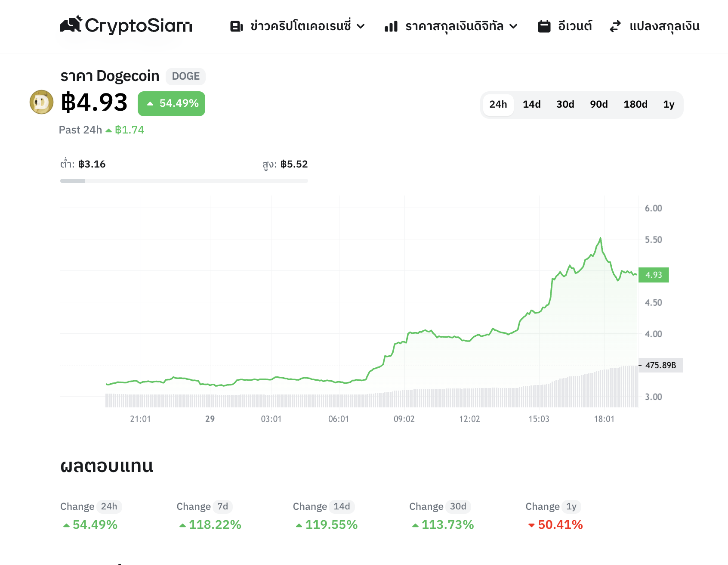Image resolution: width=728 pixels, height=565 pixels.
Task: Switch chart to 1y range
Action: point(669,105)
